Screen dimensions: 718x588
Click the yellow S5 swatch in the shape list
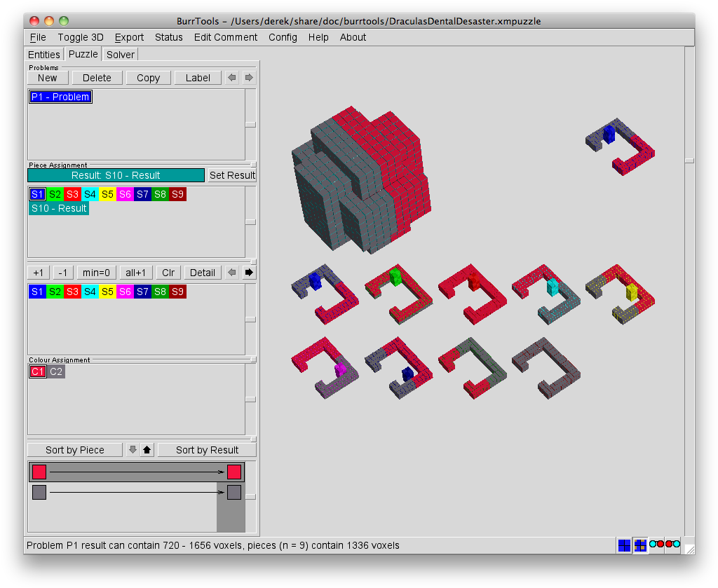[x=107, y=194]
